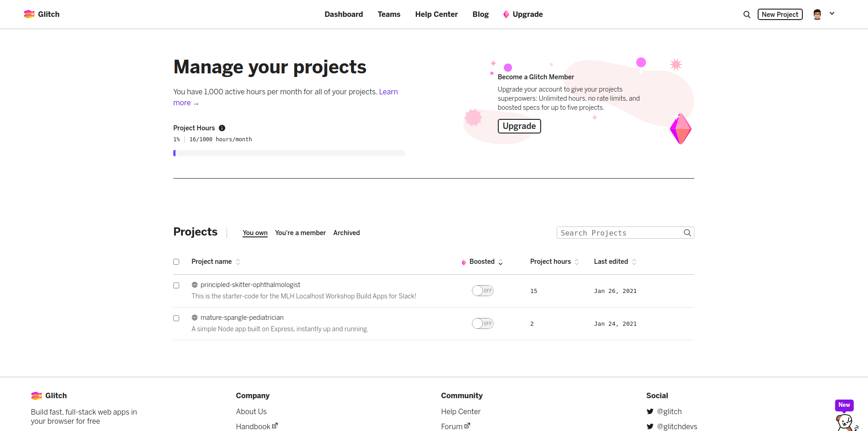Click external link icon beside Forum

(467, 426)
